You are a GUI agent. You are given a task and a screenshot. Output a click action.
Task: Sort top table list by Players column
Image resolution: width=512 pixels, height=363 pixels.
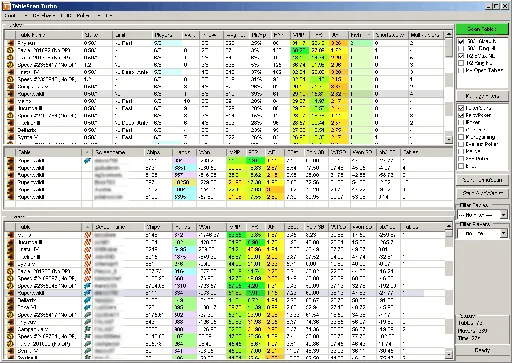click(167, 35)
